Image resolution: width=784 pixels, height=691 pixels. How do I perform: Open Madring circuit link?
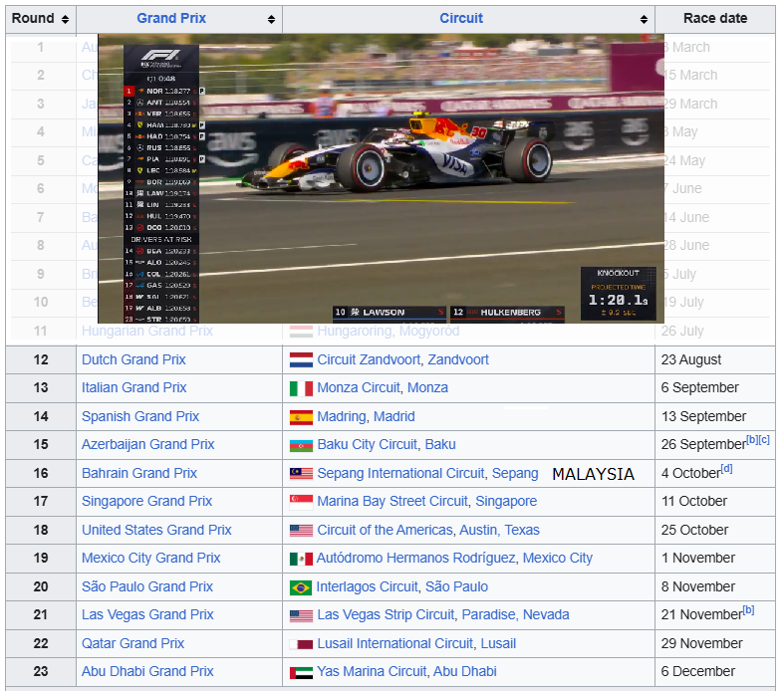(x=341, y=417)
